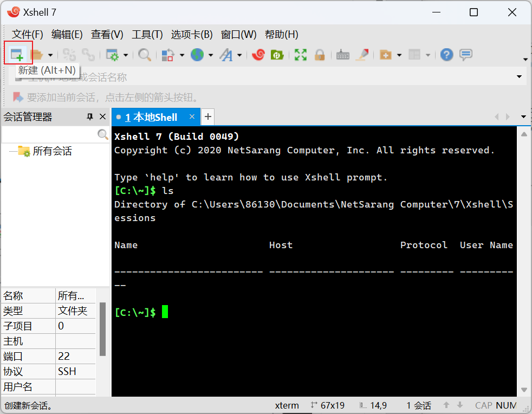
Task: Click the Reconnect icon in the toolbar
Action: [x=88, y=54]
